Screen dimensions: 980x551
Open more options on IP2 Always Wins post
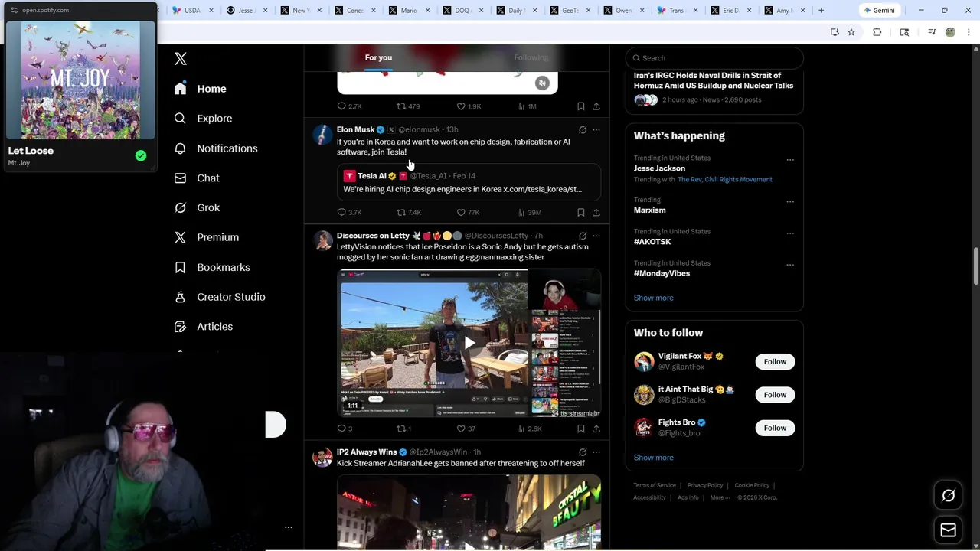point(596,452)
